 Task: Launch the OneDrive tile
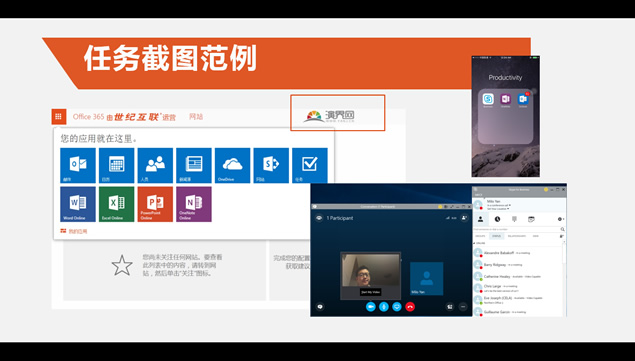(x=232, y=165)
